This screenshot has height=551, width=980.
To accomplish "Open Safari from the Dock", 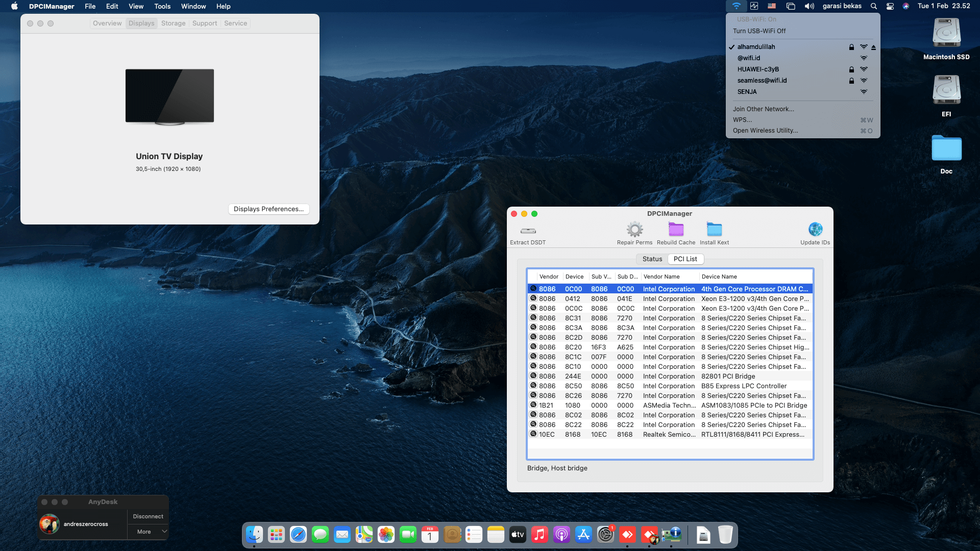I will click(x=298, y=535).
